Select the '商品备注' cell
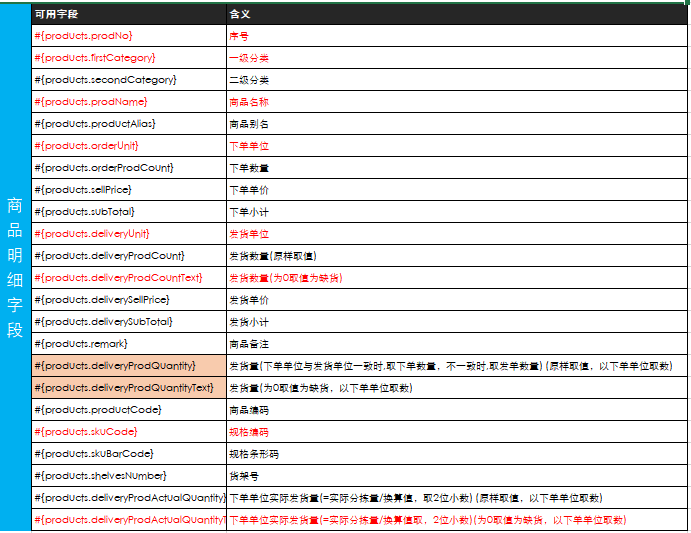 (457, 344)
